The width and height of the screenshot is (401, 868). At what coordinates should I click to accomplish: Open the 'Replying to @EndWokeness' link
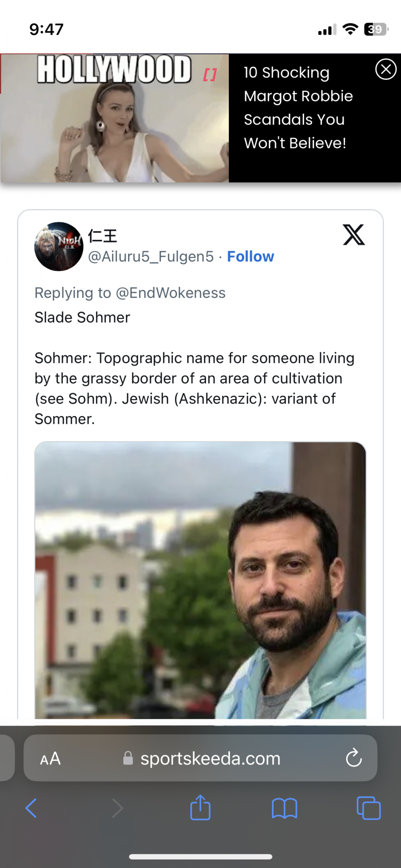130,293
